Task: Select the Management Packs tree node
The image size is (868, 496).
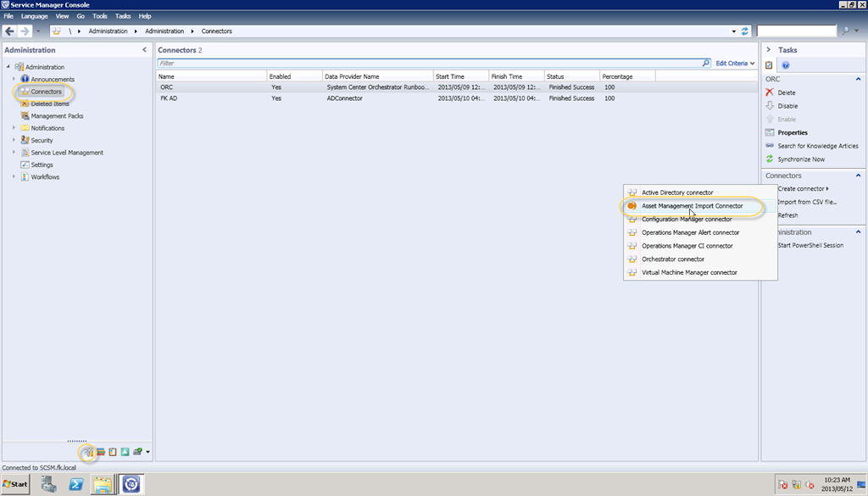Action: click(x=57, y=116)
